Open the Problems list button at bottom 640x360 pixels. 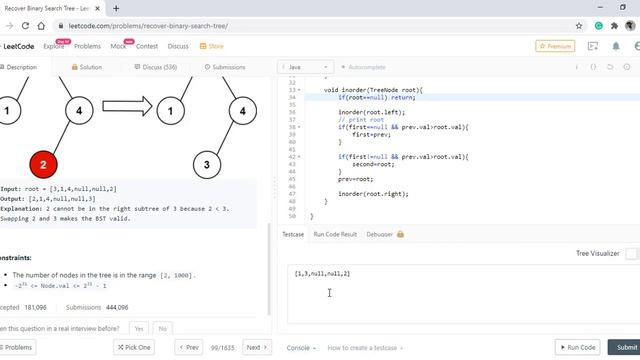(x=17, y=347)
